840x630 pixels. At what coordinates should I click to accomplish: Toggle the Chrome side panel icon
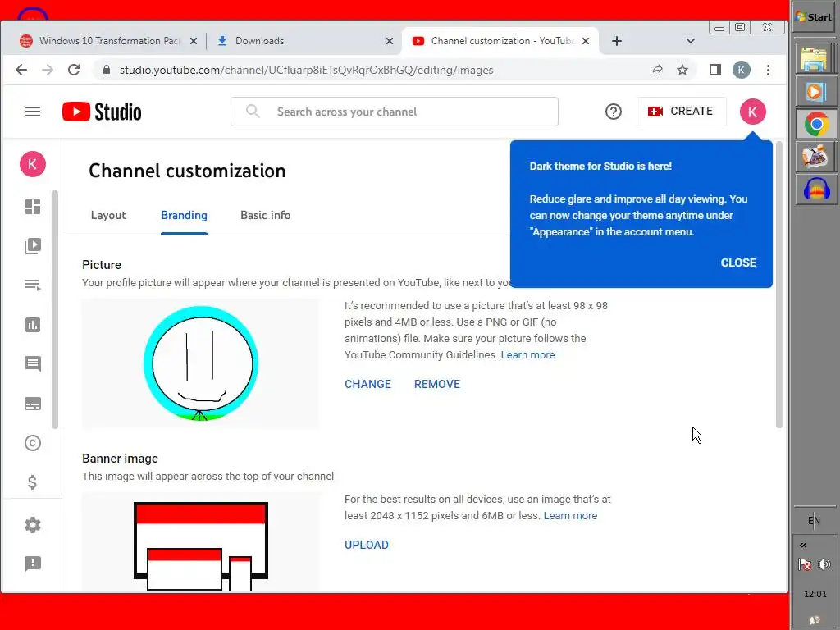tap(715, 70)
